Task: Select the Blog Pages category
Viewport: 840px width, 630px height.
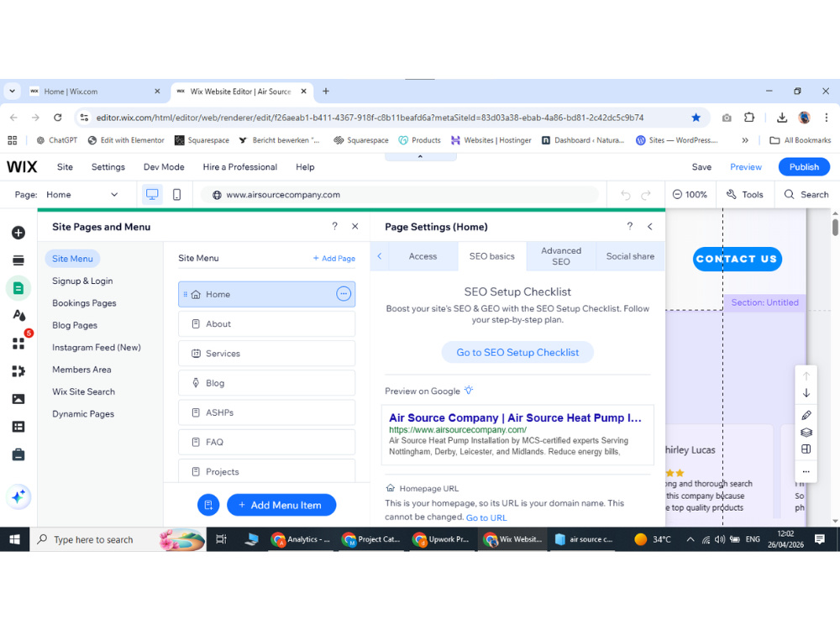Action: point(75,325)
